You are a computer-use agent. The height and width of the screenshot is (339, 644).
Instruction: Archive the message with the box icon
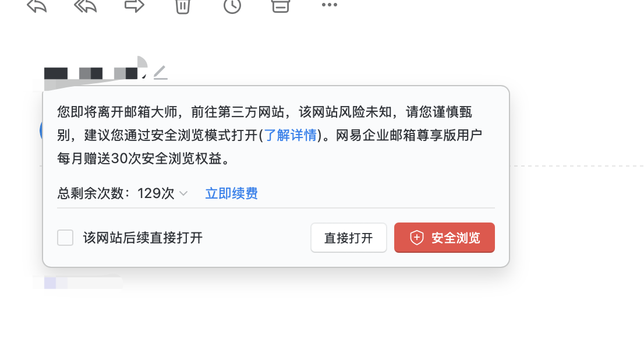click(281, 6)
